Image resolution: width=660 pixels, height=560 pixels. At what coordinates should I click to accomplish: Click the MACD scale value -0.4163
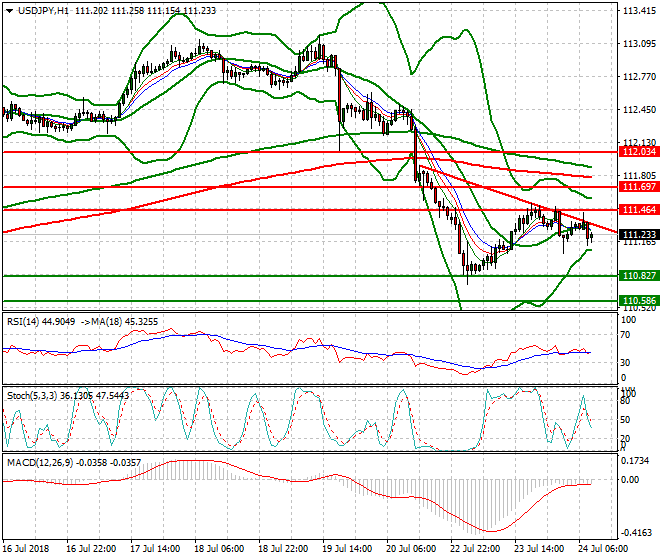635,533
